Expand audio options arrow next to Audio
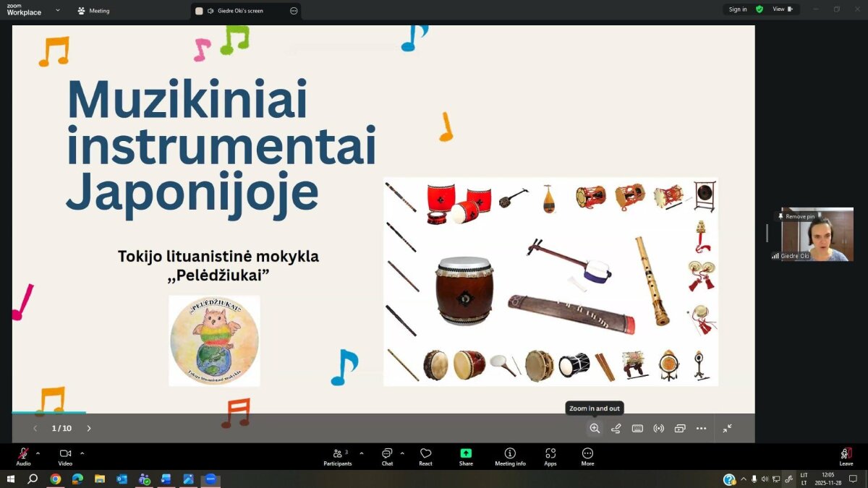The image size is (868, 488). (x=38, y=453)
